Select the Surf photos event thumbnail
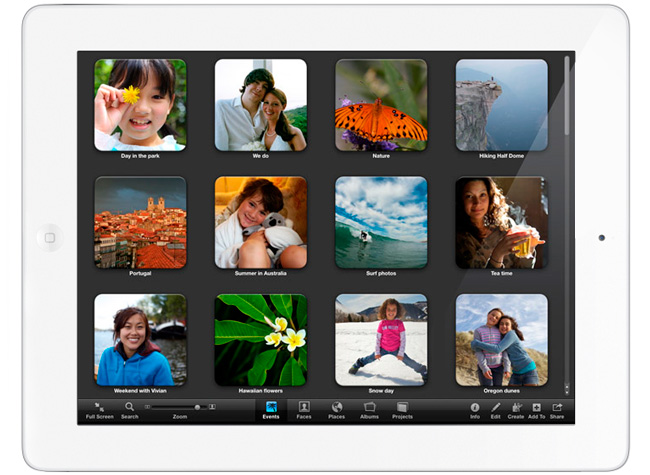650x475 pixels. 381,222
